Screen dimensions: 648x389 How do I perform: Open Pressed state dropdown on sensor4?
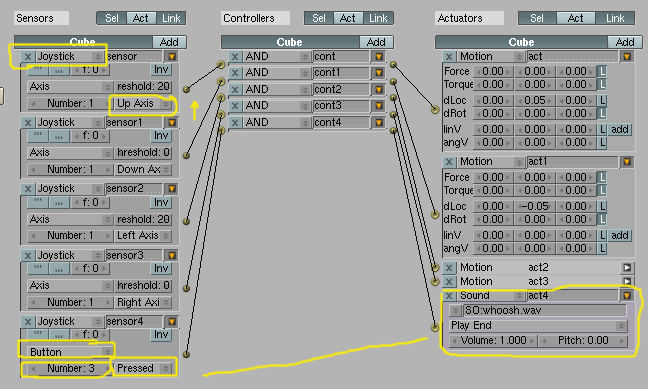(x=143, y=368)
